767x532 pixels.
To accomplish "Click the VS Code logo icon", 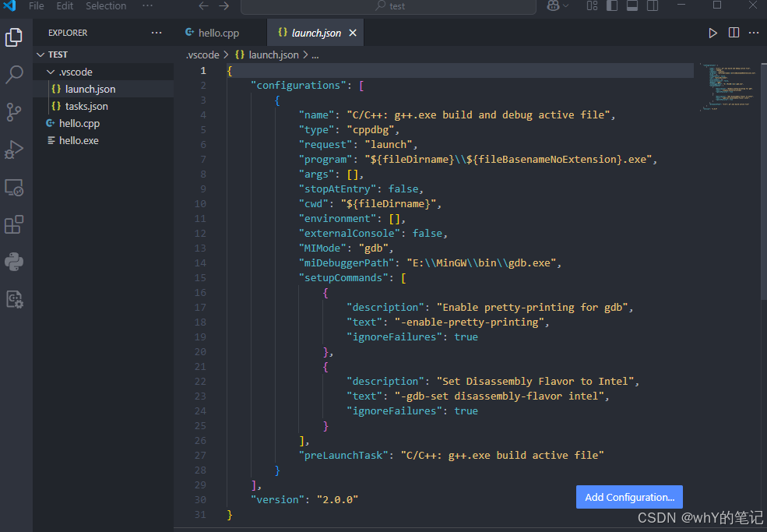I will (x=10, y=6).
